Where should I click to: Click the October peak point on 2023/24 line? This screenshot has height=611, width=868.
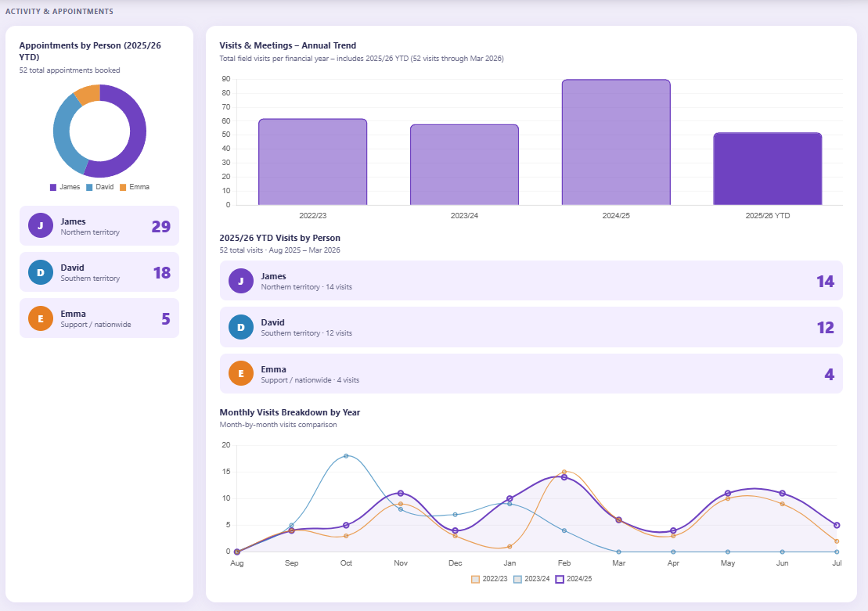point(346,456)
